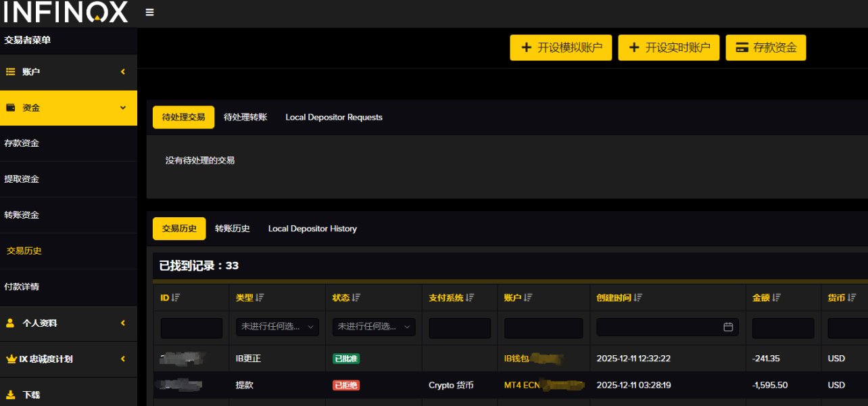
Task: Focus the ID filter input field
Action: click(191, 328)
